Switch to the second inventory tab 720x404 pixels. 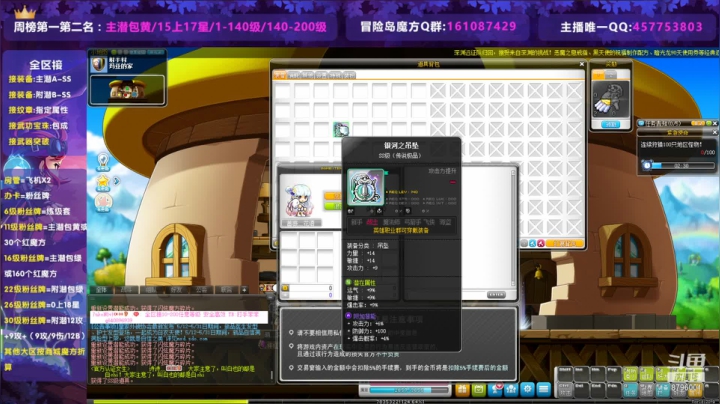point(294,75)
